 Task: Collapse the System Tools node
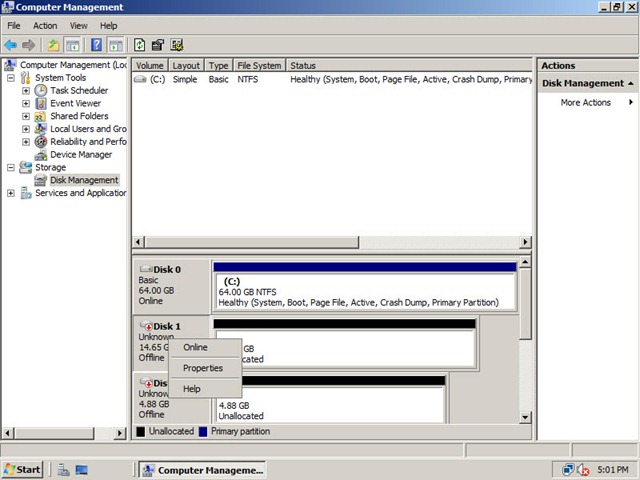[x=11, y=78]
